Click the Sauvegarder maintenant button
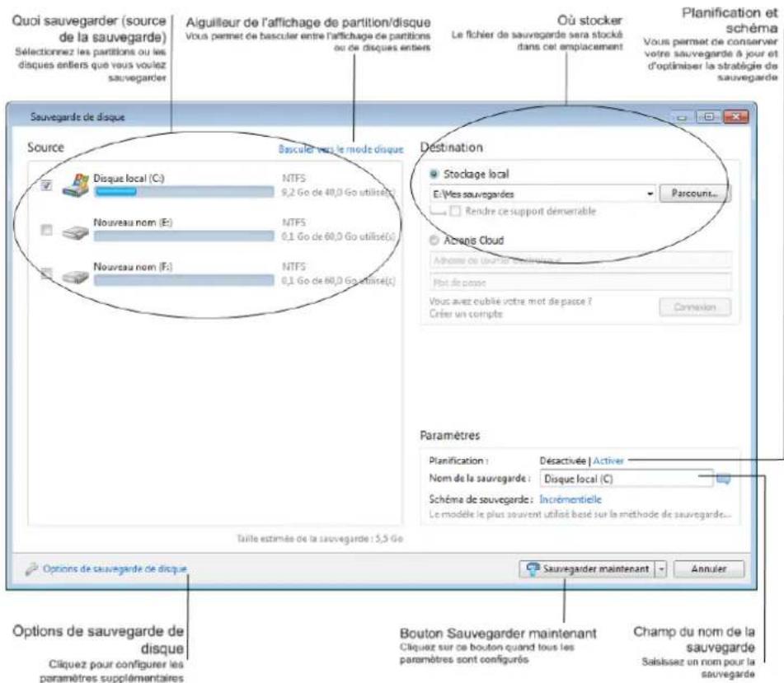784x683 pixels. pyautogui.click(x=587, y=569)
